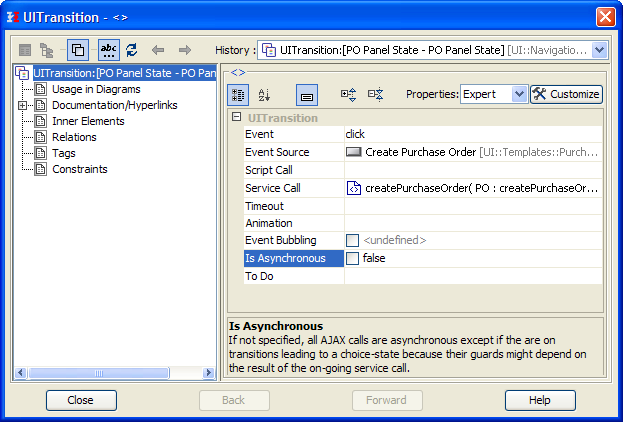Click the categorized view properties icon
623x422 pixels.
tap(239, 94)
